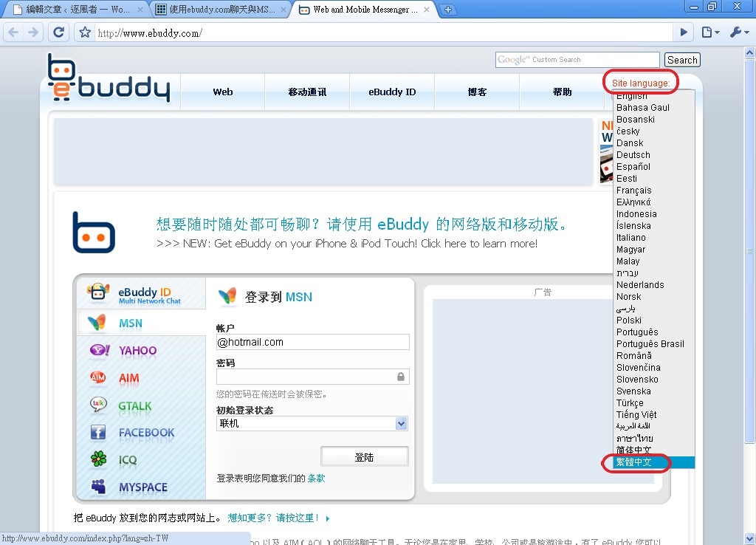756x545 pixels.
Task: Choose Türkçe from language list
Action: click(x=654, y=402)
